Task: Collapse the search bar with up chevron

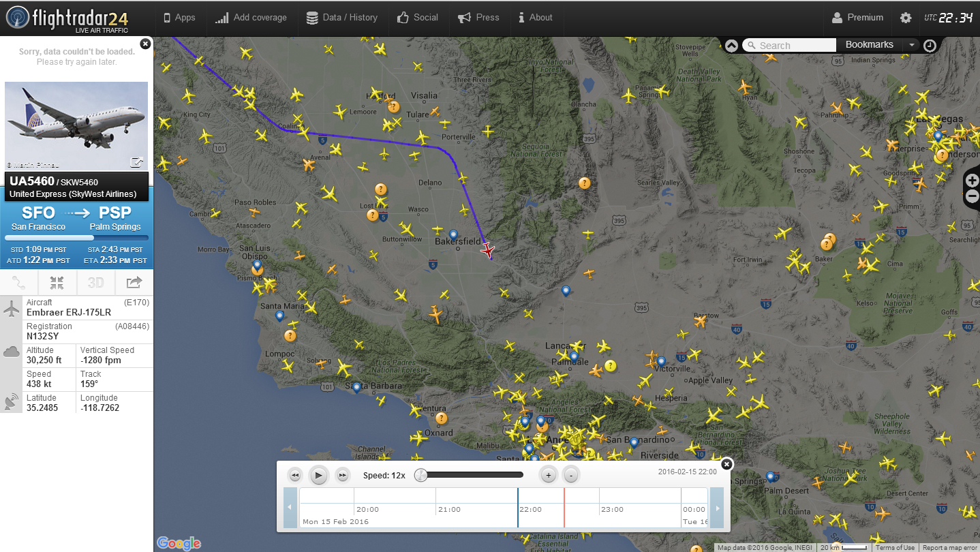Action: tap(731, 46)
